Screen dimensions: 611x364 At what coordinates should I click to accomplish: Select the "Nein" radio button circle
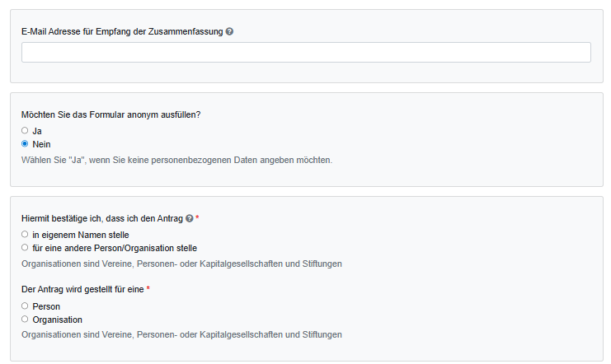[x=25, y=143]
